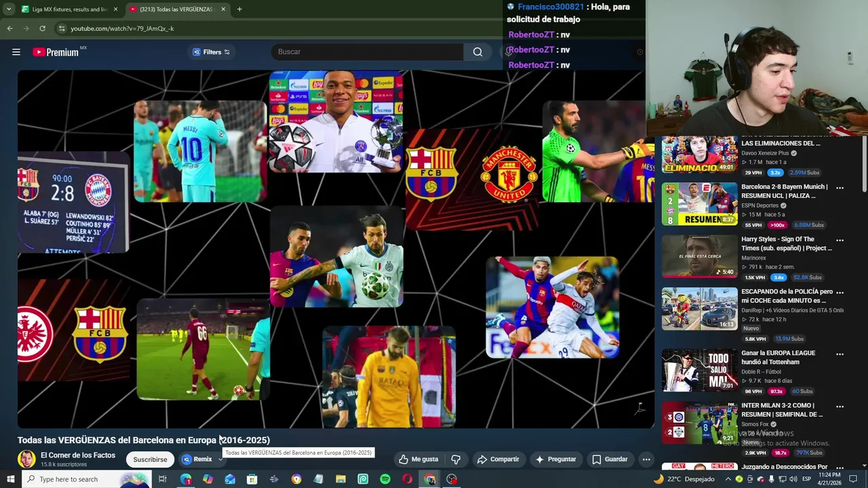Open Microsoft Store from taskbar
Screen dimensions: 868x488
(x=252, y=479)
